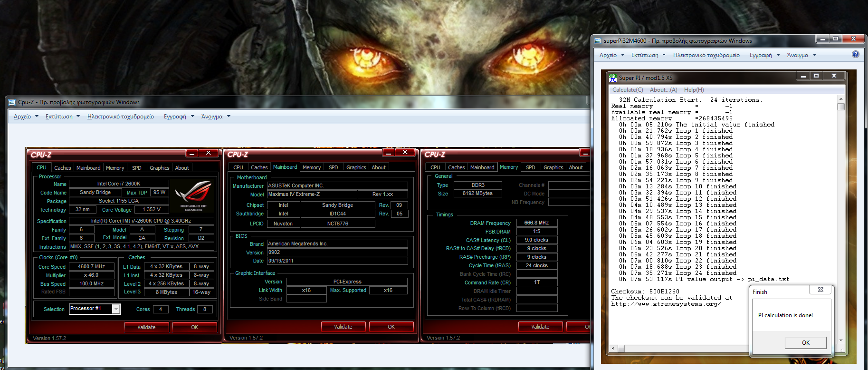Click Ηλεκτρονικό ταχυδρομείο in superPi32M4600 viewer
Screen dimensions: 868x370
pyautogui.click(x=706, y=55)
